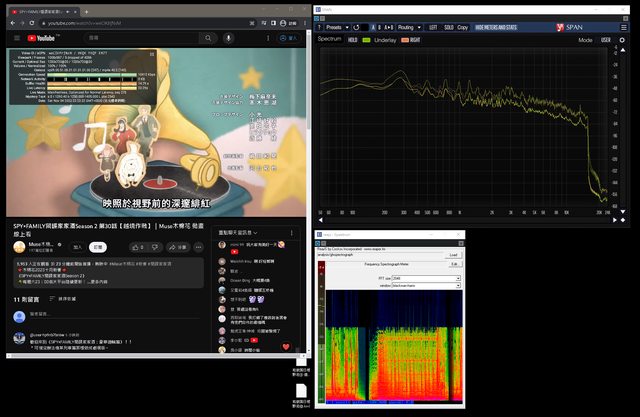Open window type dropdown in spectrograph window
The height and width of the screenshot is (417, 640).
426,286
